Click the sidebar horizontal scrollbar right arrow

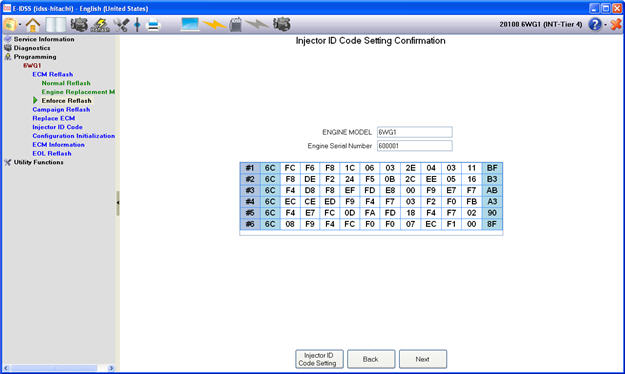click(111, 368)
